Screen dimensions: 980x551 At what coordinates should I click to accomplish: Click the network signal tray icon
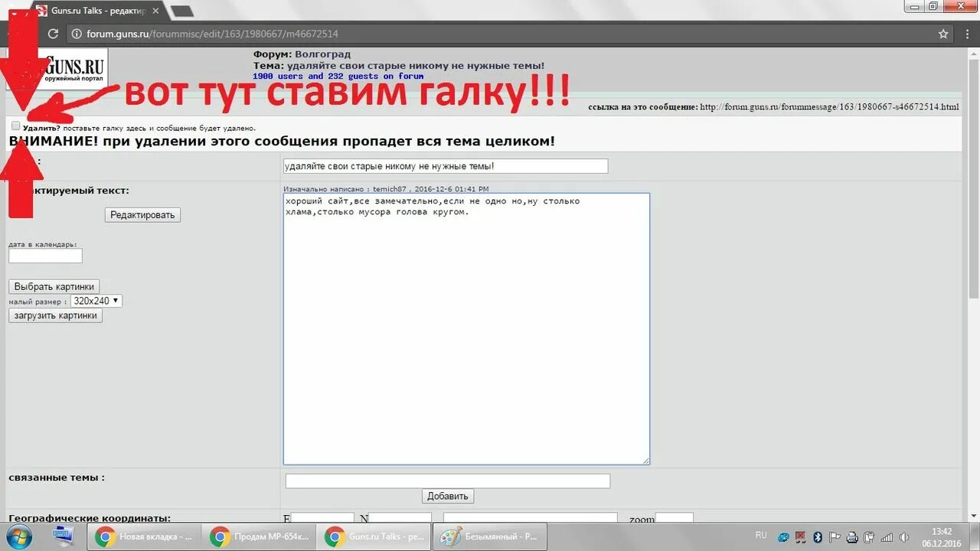pos(887,537)
